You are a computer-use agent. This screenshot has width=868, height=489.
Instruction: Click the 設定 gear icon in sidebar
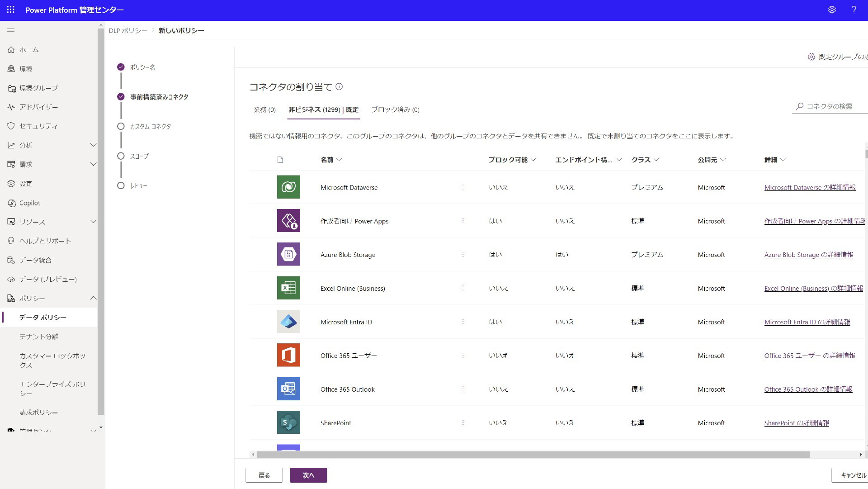[x=11, y=184]
